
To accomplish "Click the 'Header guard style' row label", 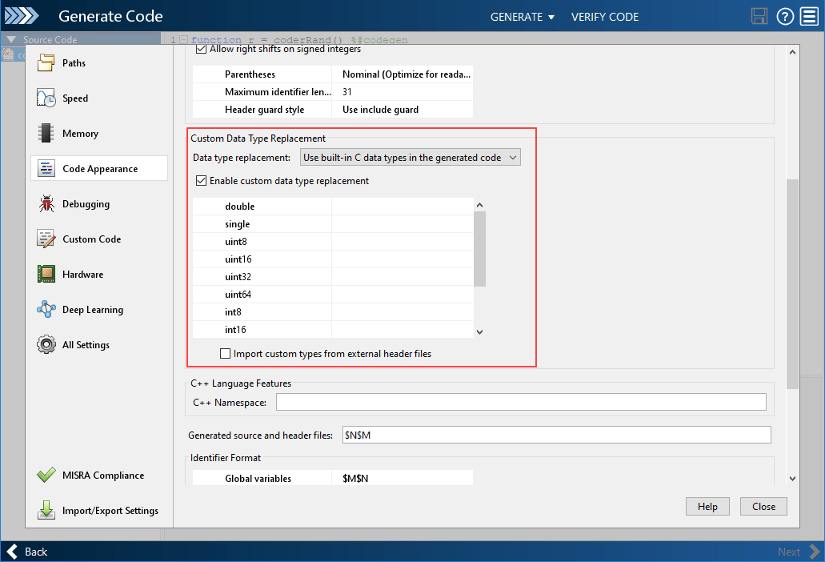I will 265,109.
